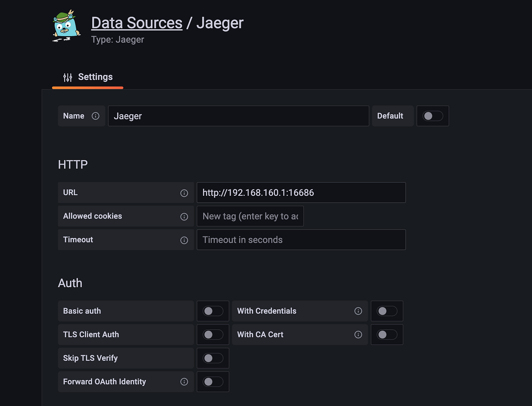532x406 pixels.
Task: Enable With CA Cert toggle
Action: [387, 335]
